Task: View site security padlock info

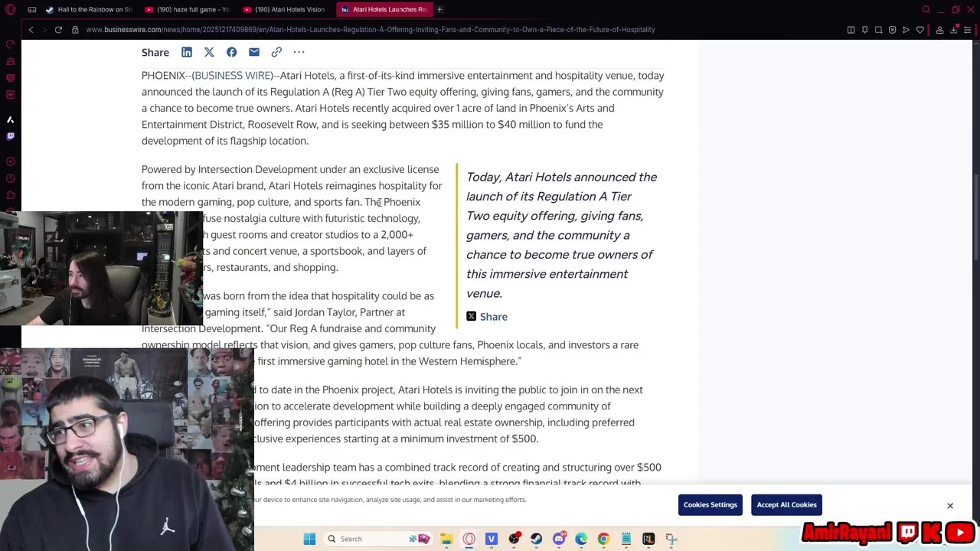Action: 75,30
